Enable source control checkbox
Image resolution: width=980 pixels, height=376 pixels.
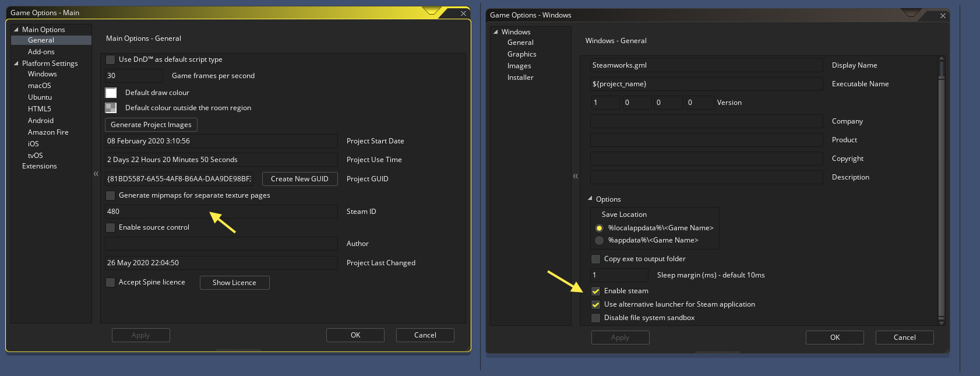coord(110,227)
